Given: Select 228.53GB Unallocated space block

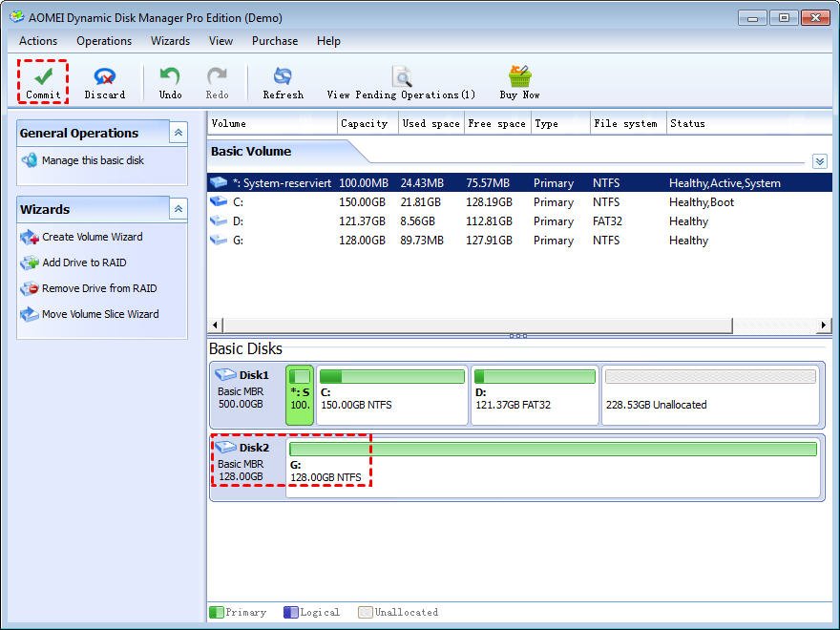Looking at the screenshot, I should click(x=710, y=395).
